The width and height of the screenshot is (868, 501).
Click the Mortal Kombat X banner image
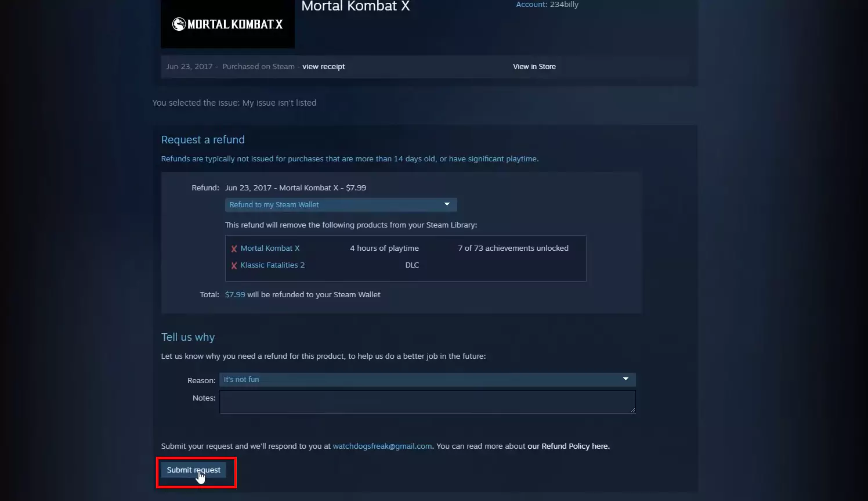227,24
